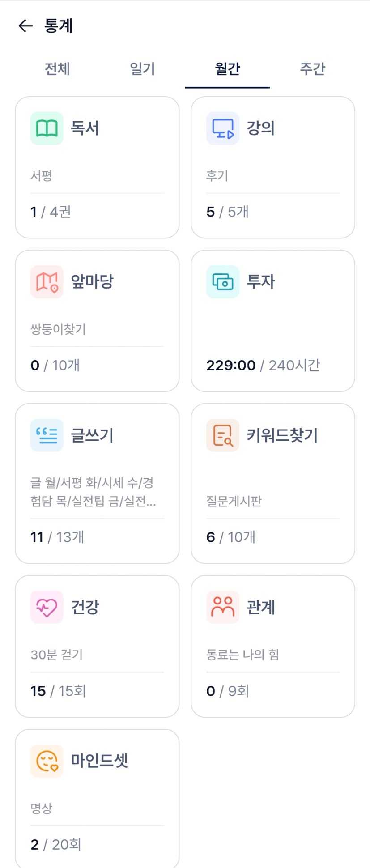370x868 pixels.
Task: Switch to the 전체 tab
Action: (x=57, y=69)
